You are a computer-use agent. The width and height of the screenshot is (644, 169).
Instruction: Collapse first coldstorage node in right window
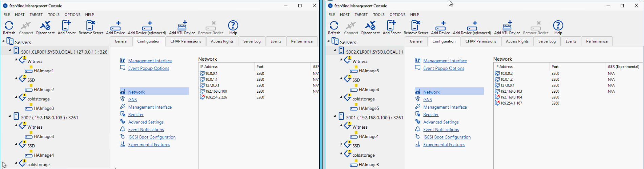341,97
